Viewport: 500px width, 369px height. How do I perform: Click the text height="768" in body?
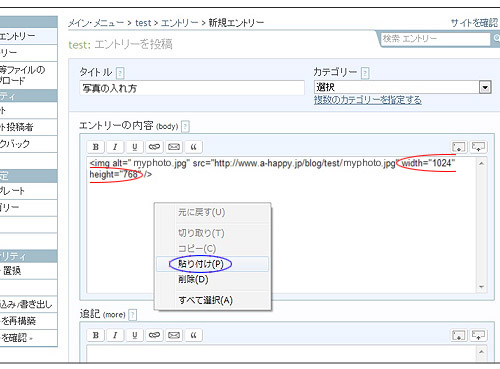[115, 174]
